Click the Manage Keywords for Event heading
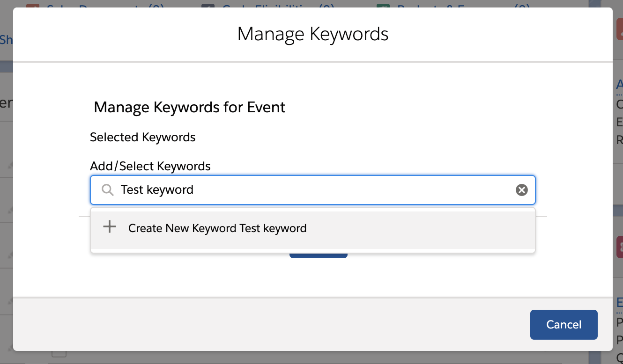This screenshot has height=364, width=623. [x=190, y=107]
